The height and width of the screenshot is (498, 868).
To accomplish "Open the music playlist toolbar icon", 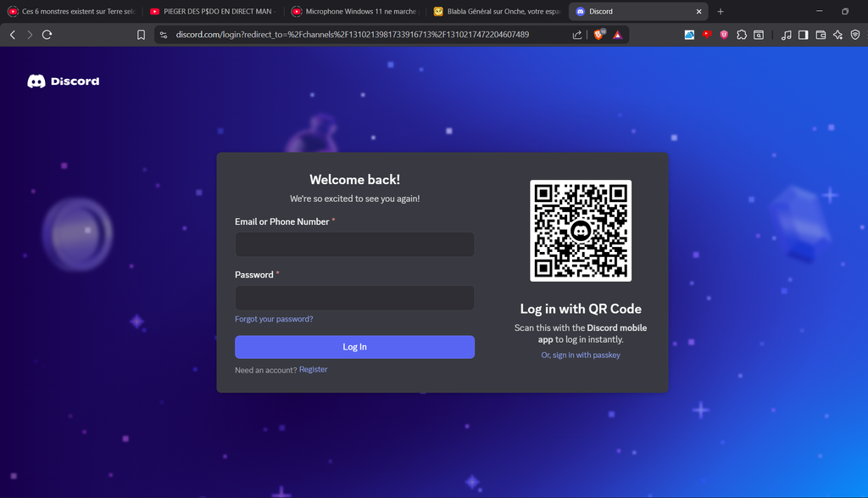I will [787, 35].
